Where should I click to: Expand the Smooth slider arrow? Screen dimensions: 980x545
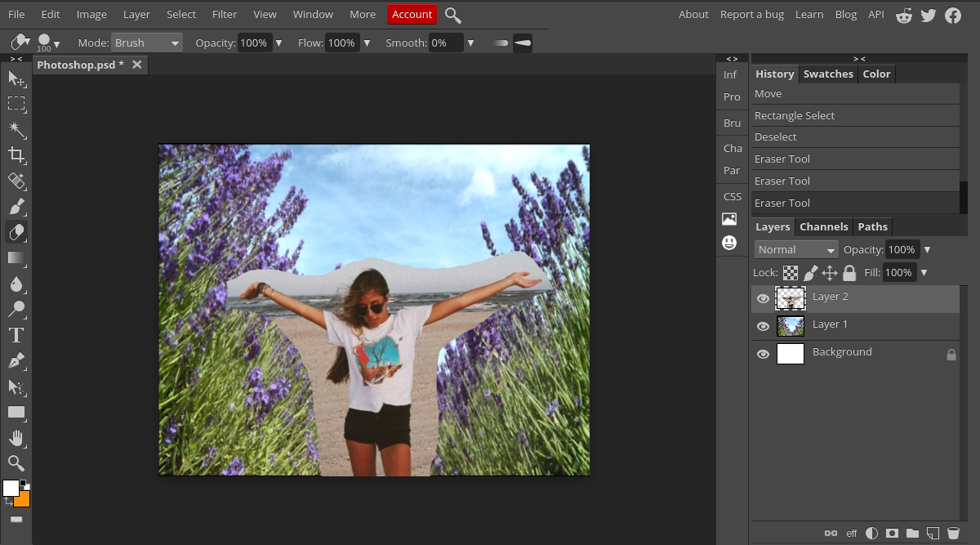point(470,43)
